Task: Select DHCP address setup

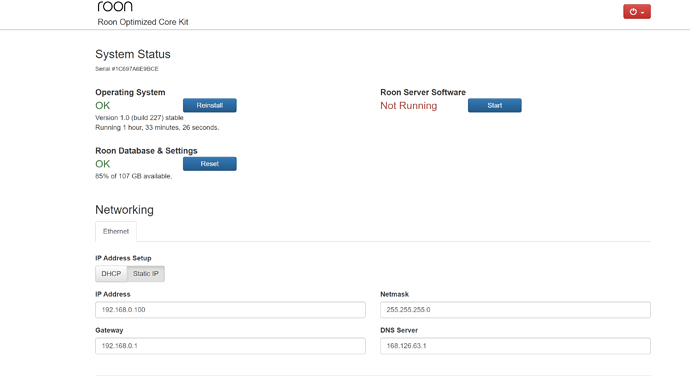Action: pyautogui.click(x=111, y=274)
